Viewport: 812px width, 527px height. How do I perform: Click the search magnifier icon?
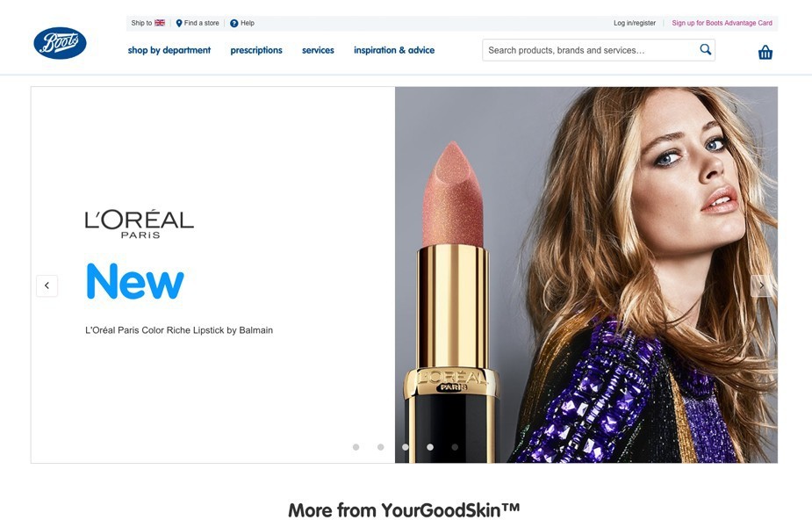coord(705,49)
